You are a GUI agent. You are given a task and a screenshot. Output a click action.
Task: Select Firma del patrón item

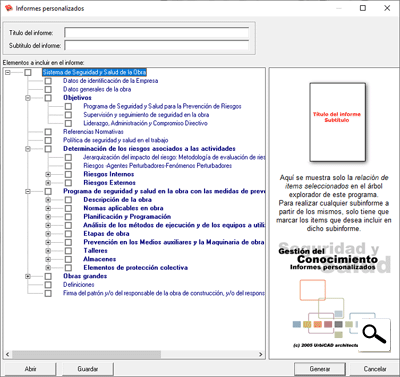[x=164, y=293]
